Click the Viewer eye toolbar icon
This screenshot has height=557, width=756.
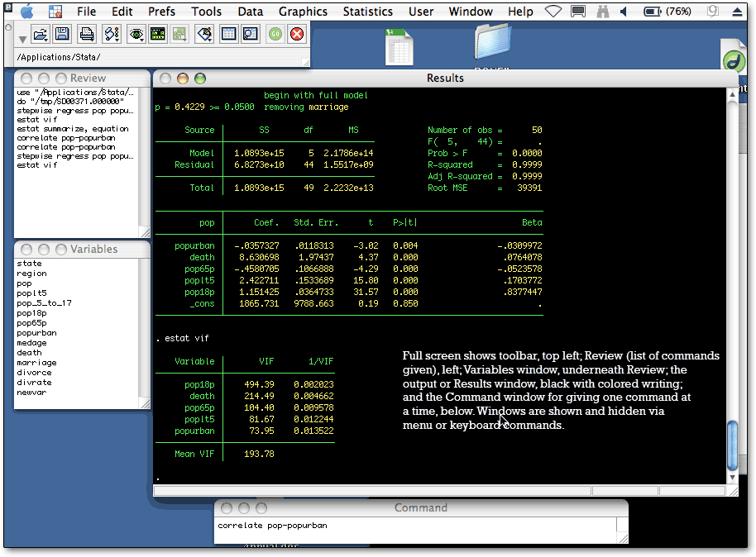[136, 34]
